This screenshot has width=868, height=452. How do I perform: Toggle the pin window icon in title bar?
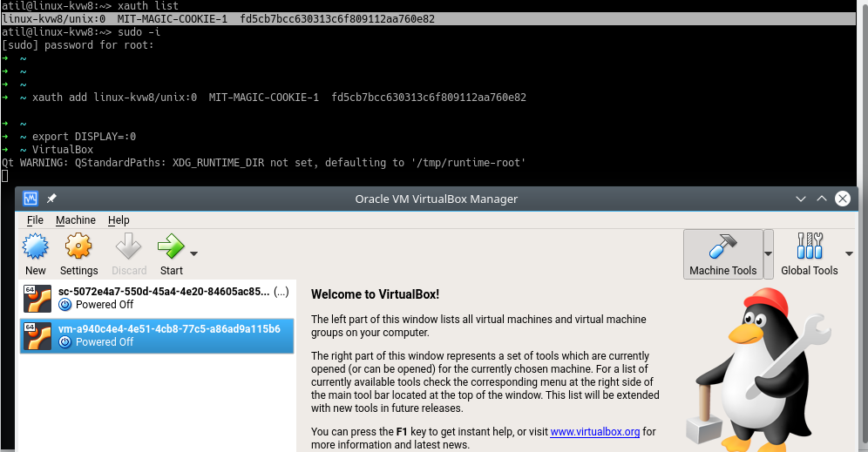(x=51, y=198)
